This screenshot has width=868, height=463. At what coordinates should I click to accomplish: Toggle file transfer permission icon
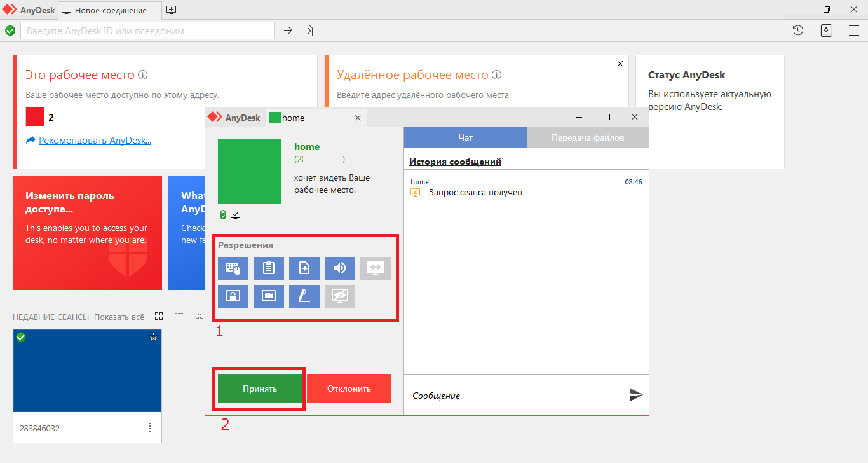[304, 268]
